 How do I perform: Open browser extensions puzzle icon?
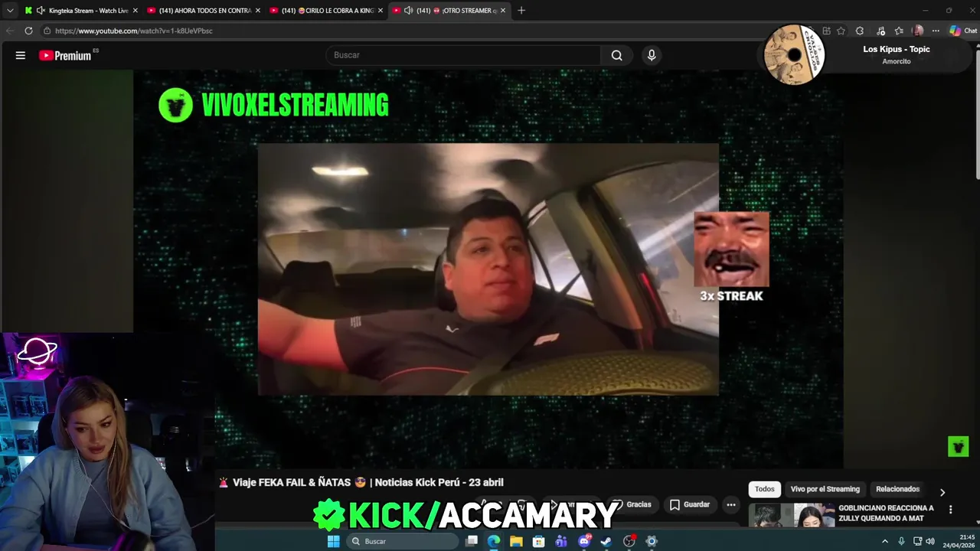(860, 31)
